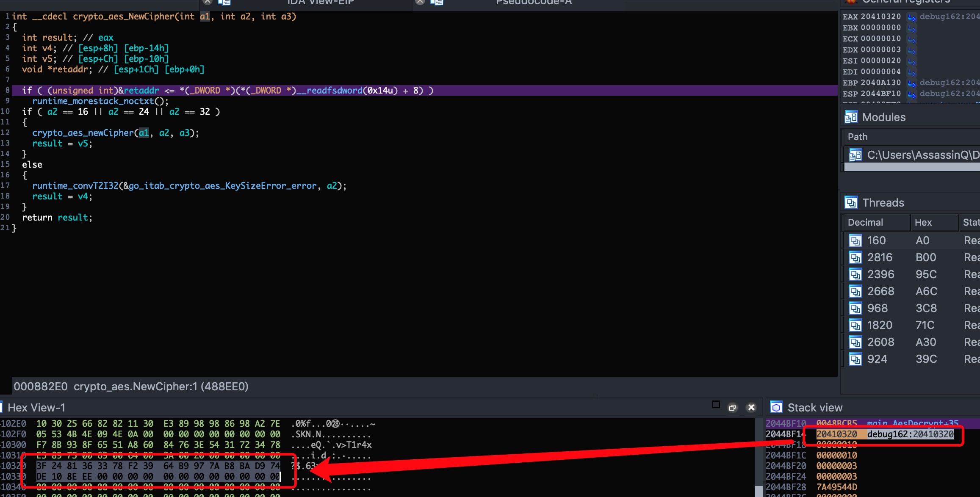Float the Hex View-1 panel
The width and height of the screenshot is (980, 497).
732,408
